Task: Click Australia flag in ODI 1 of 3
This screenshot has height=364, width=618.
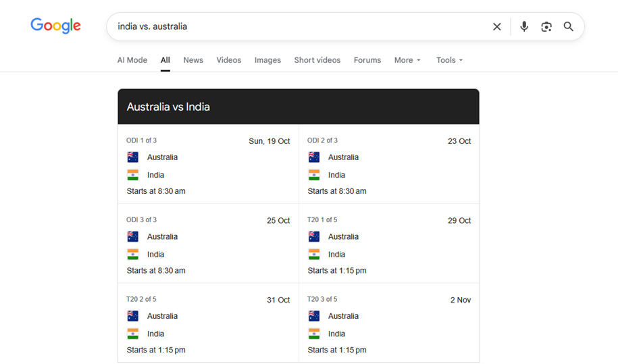Action: point(133,157)
